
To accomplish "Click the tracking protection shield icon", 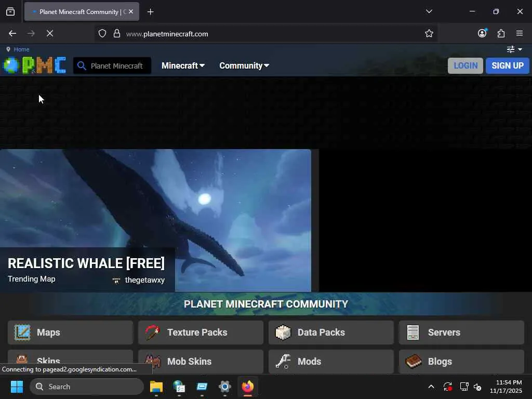I will (x=102, y=33).
